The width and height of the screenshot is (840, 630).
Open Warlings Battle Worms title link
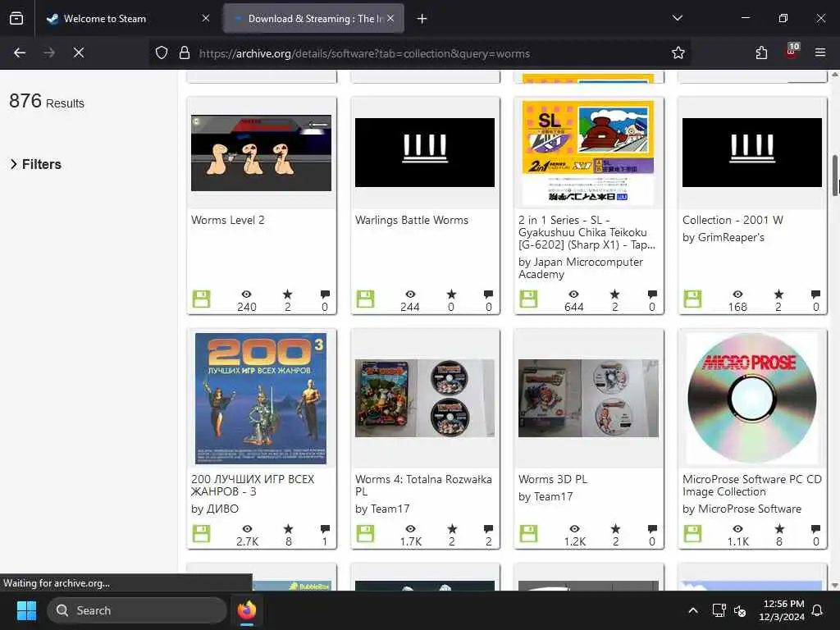point(412,220)
